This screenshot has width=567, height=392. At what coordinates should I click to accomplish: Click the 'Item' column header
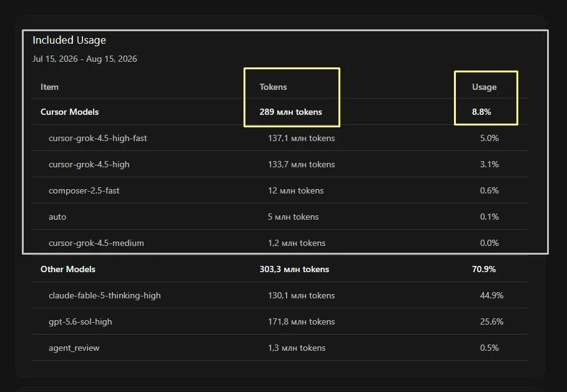pyautogui.click(x=49, y=87)
